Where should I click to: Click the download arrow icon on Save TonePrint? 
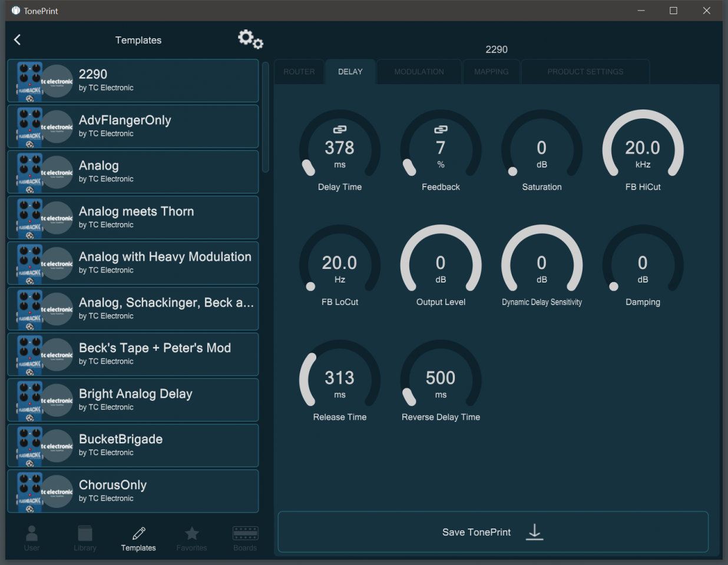[534, 532]
